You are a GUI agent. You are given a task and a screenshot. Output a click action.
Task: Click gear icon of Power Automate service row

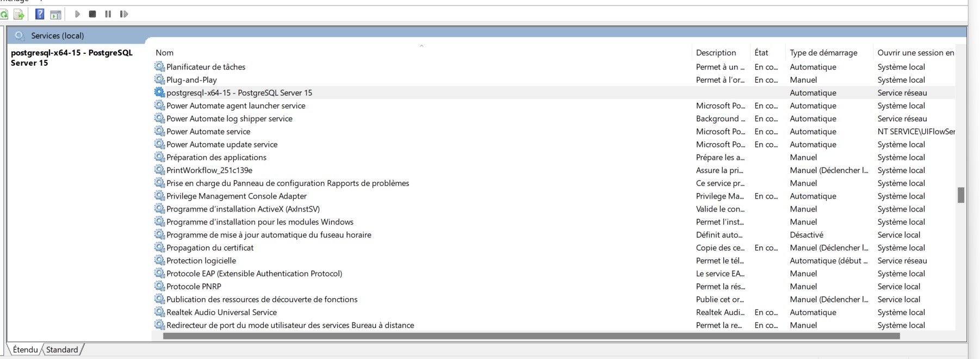pyautogui.click(x=159, y=131)
